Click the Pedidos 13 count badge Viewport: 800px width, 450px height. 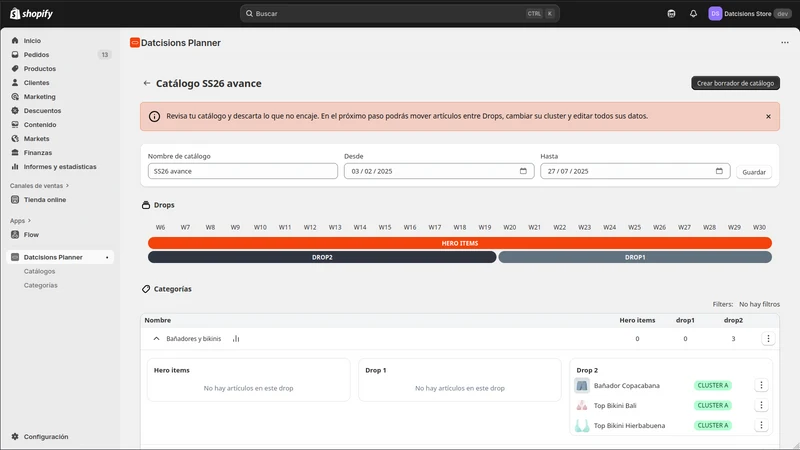pos(105,55)
